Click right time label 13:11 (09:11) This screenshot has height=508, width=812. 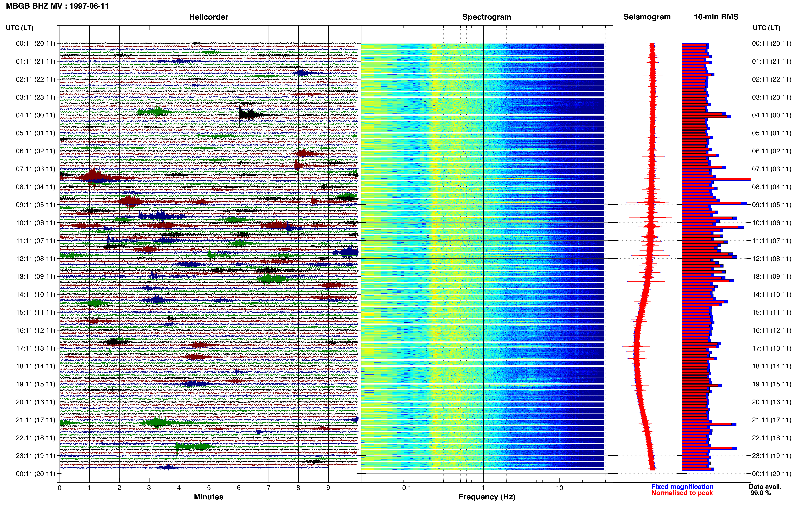point(772,277)
